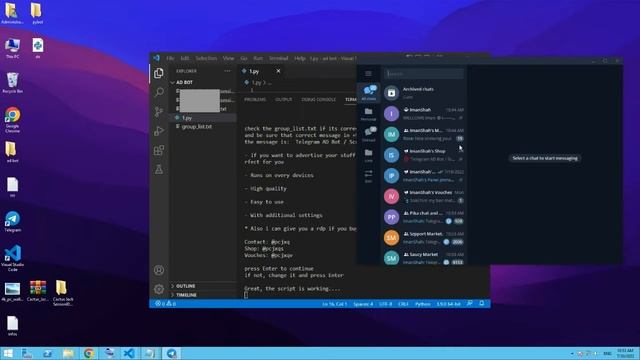Open the Telegram hamburger menu
Viewport: 640px width, 360px height.
point(368,74)
